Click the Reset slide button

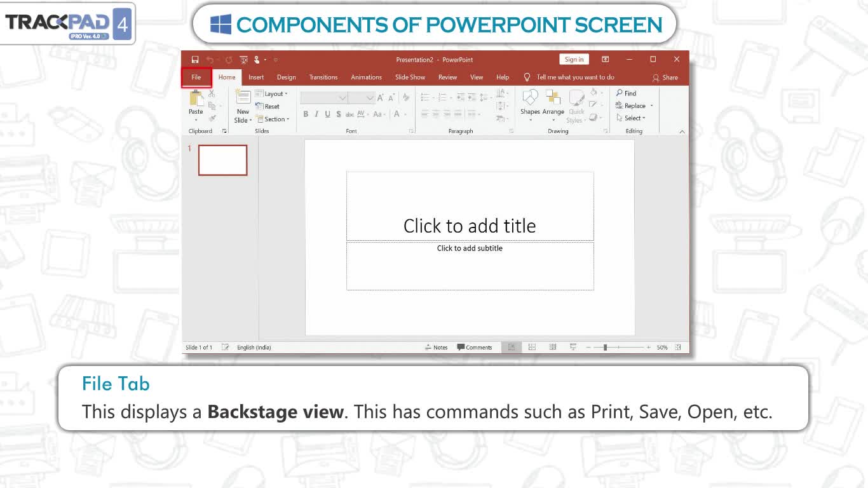(268, 106)
